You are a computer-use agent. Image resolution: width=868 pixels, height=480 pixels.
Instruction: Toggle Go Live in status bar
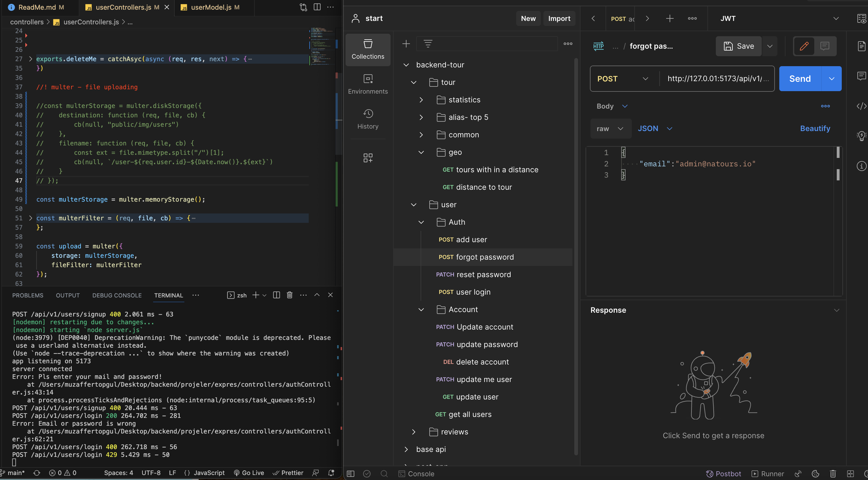point(249,473)
